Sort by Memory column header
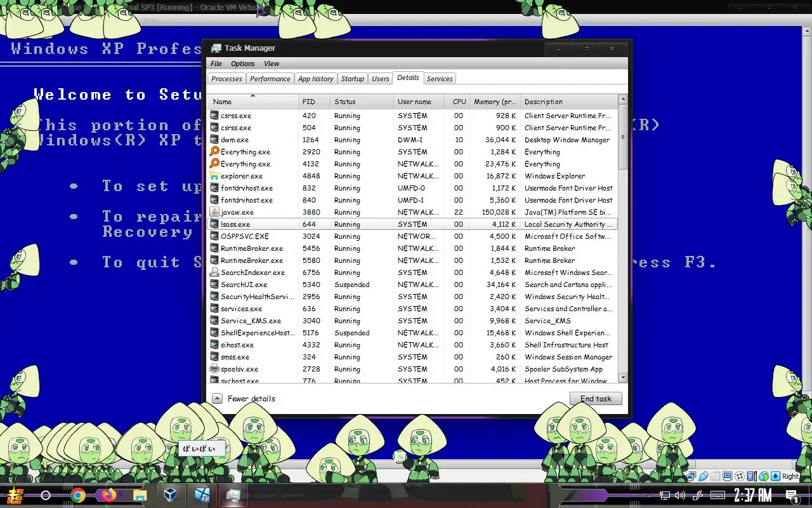Screen dimensions: 812x508 tap(495, 102)
